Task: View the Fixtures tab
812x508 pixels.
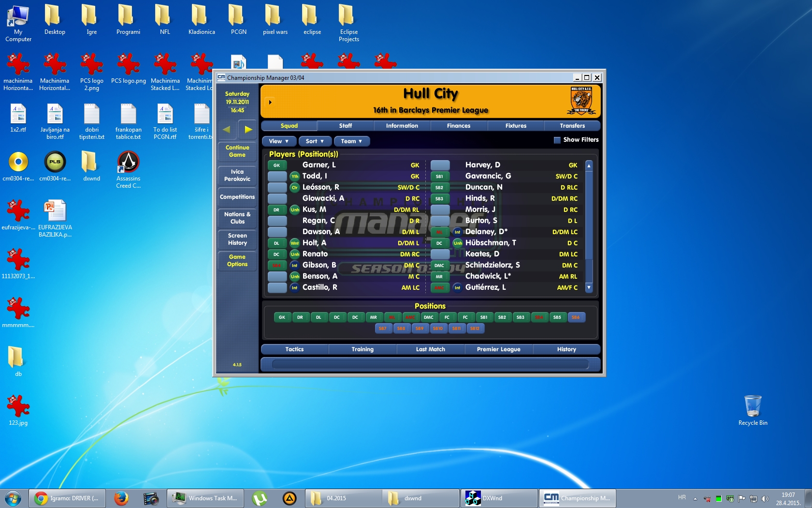Action: point(516,126)
